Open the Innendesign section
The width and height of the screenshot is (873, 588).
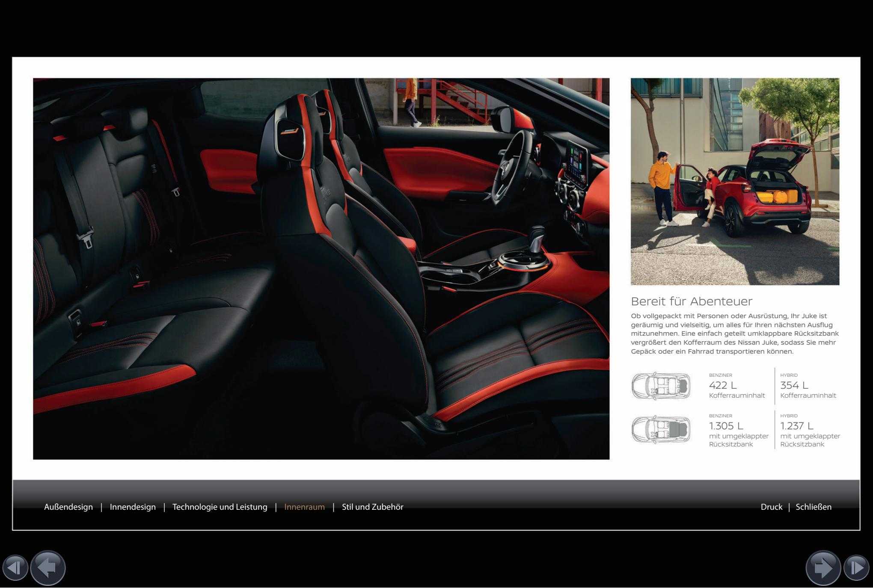pyautogui.click(x=133, y=507)
